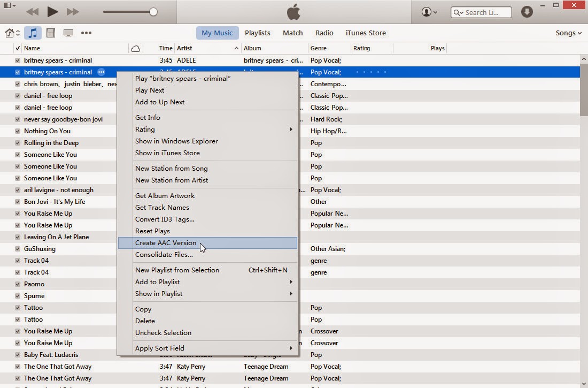The image size is (588, 388).
Task: Switch to the My Music tab
Action: [x=217, y=33]
